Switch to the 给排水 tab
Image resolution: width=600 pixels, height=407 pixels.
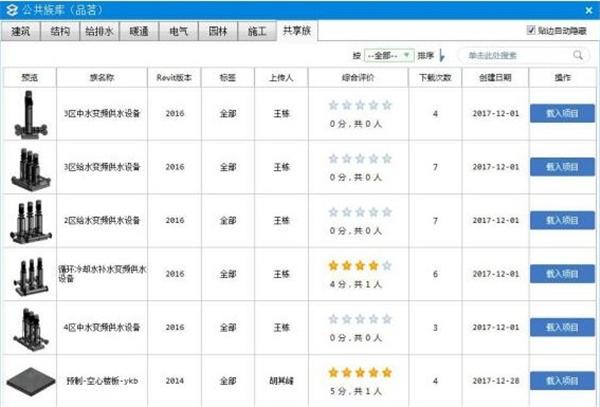coord(99,31)
